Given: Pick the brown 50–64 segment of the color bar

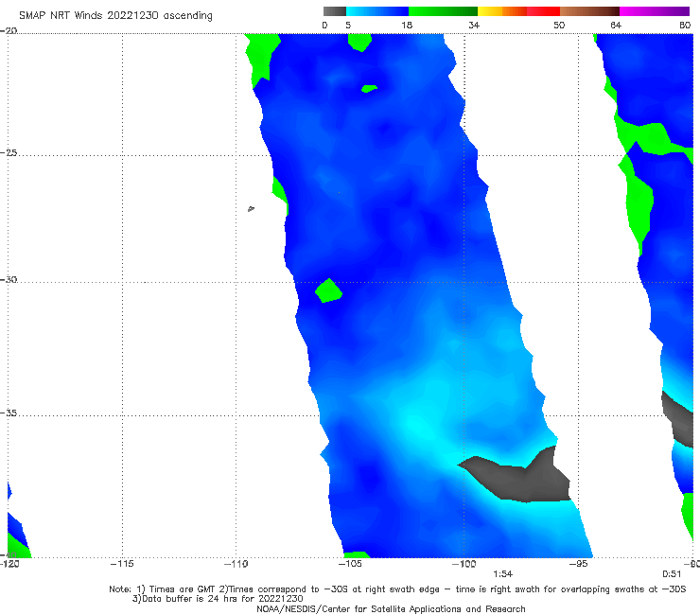Looking at the screenshot, I should click(589, 11).
